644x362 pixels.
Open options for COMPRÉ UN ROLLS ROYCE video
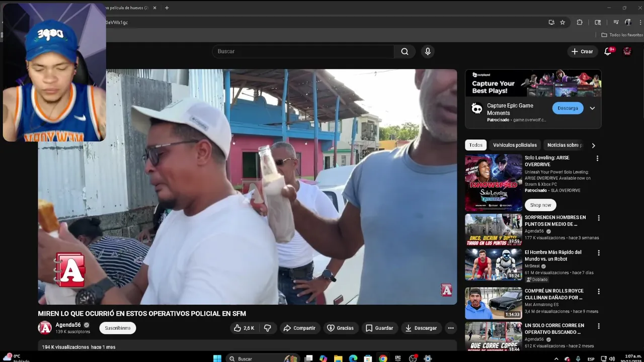[x=598, y=292]
